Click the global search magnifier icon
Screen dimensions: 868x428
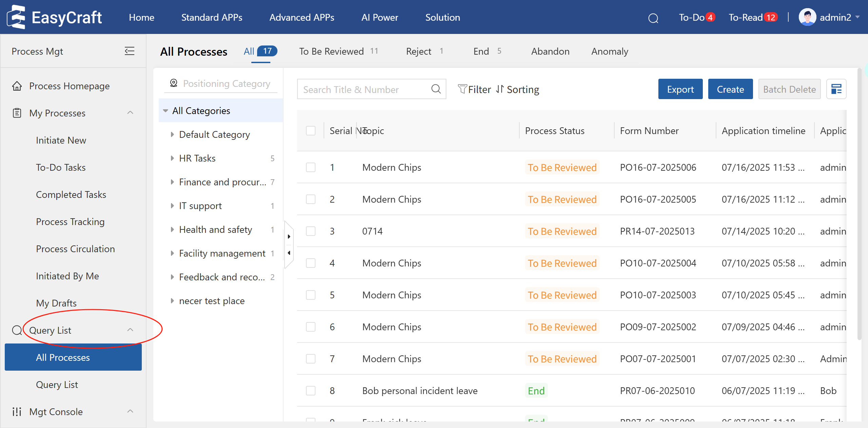coord(653,18)
